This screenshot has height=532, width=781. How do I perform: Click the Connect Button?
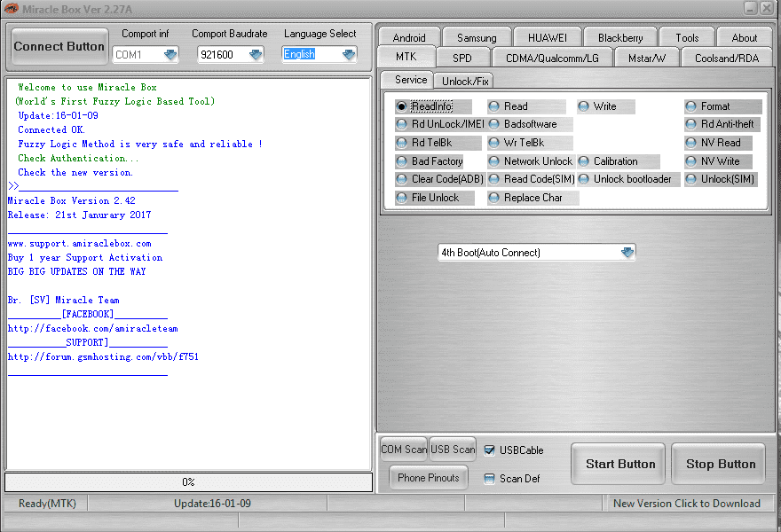click(x=59, y=46)
